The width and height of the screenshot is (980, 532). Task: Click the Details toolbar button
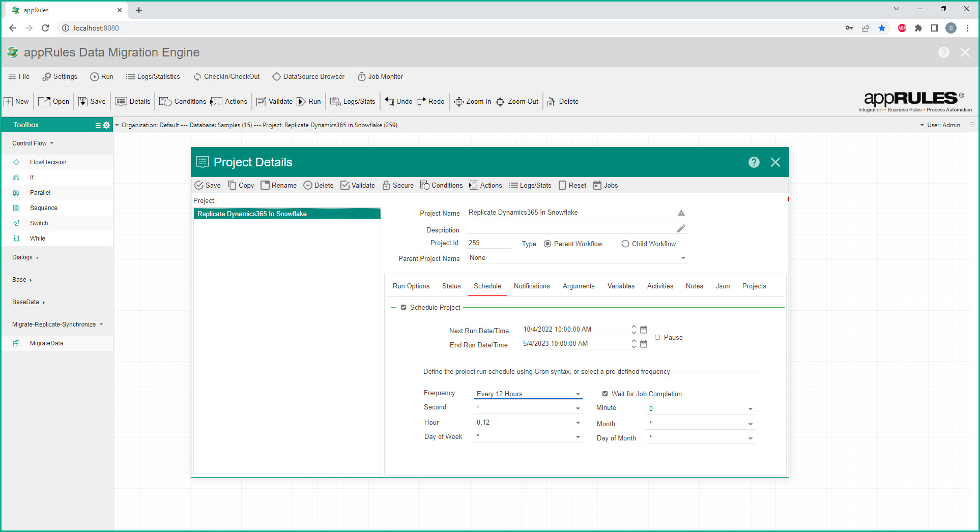point(133,102)
